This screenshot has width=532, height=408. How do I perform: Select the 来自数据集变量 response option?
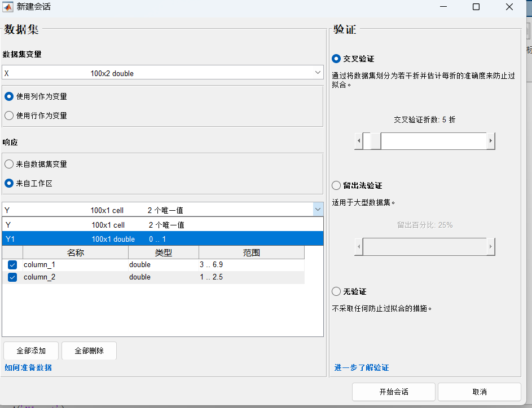9,164
